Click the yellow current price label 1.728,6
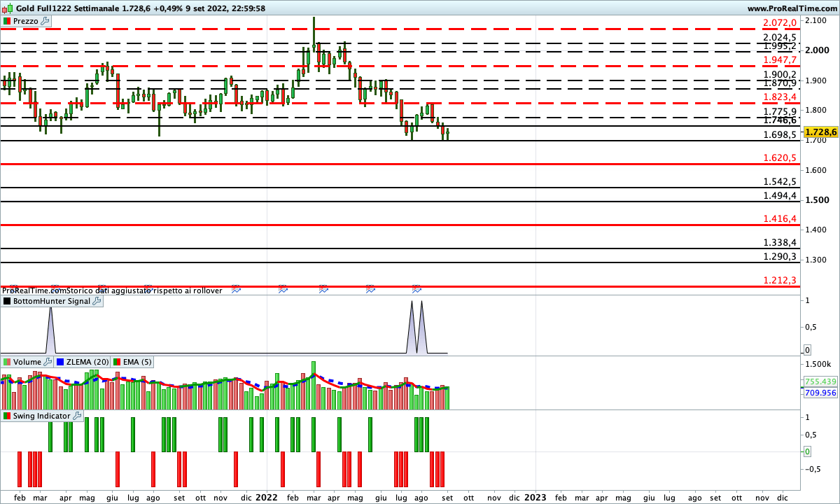This screenshot has width=840, height=504. click(x=820, y=132)
